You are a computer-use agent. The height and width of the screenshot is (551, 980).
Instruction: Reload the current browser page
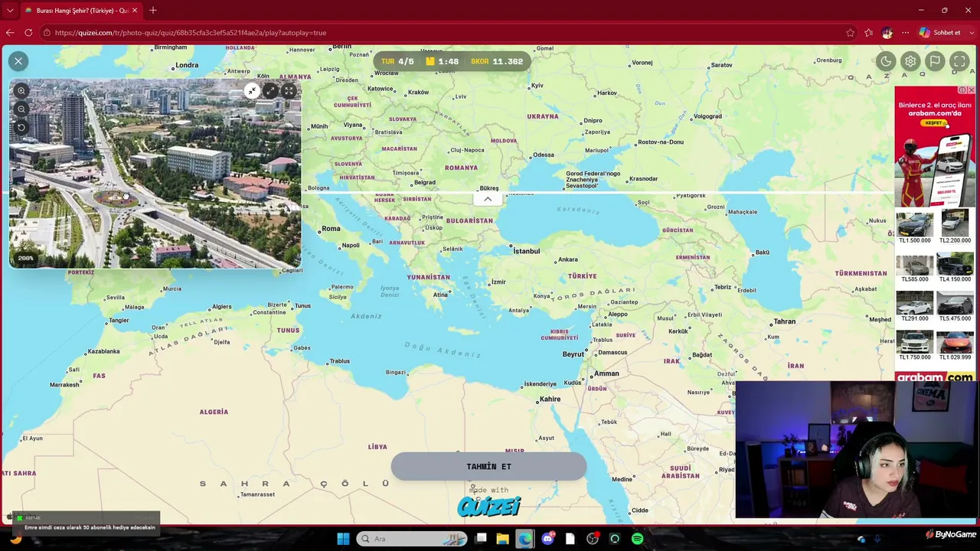28,33
